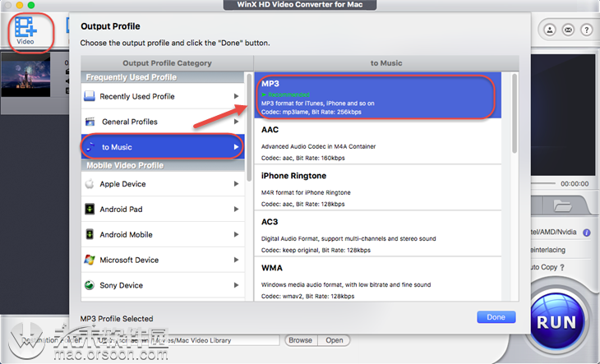This screenshot has width=600, height=364.
Task: Click the email envelope icon
Action: pos(568,30)
